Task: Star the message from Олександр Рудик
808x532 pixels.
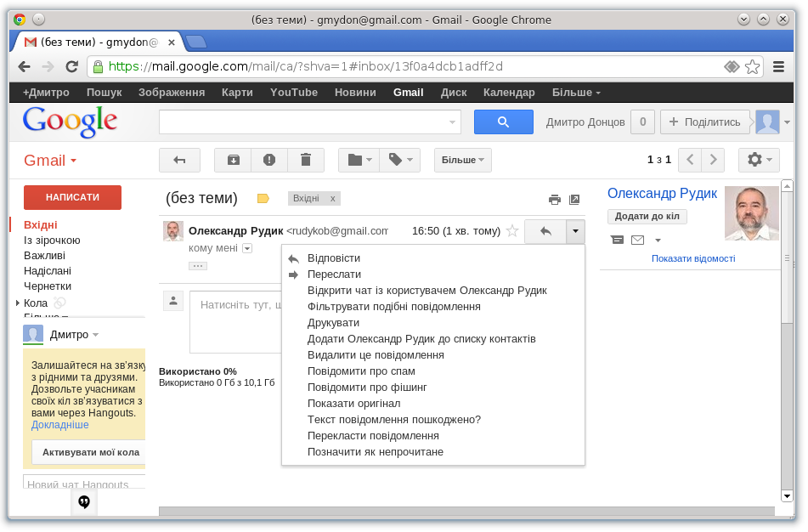Action: pyautogui.click(x=512, y=231)
